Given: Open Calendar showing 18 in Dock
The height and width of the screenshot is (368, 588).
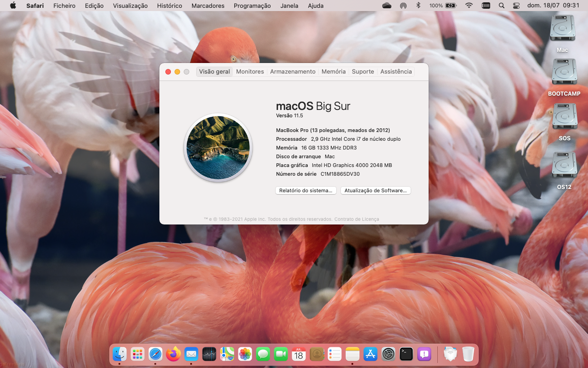Looking at the screenshot, I should tap(299, 354).
